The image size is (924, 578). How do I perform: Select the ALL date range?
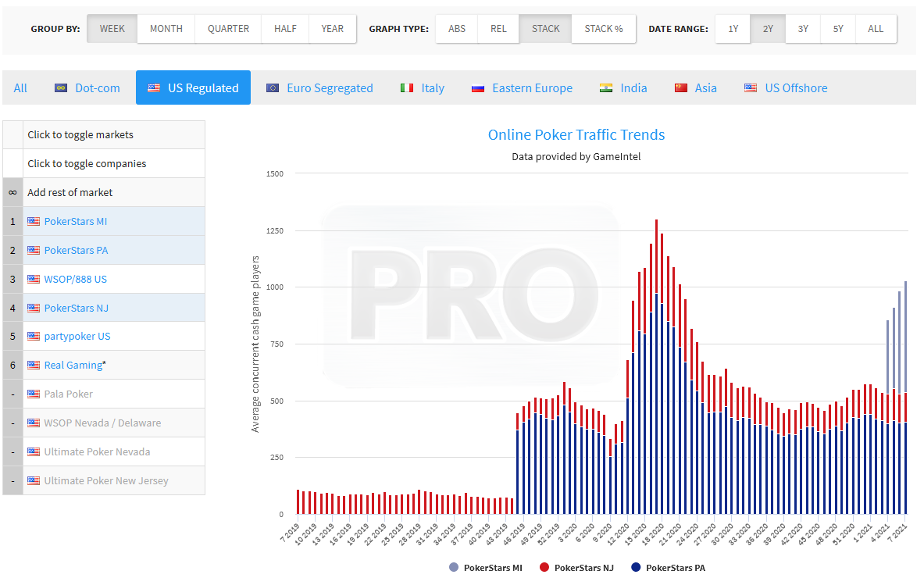click(876, 29)
